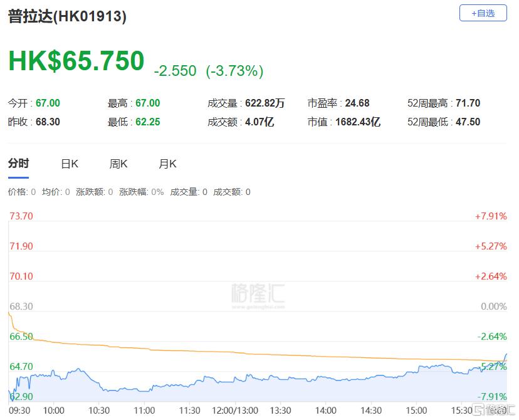Click the 成交额 value 4.07亿

click(259, 122)
